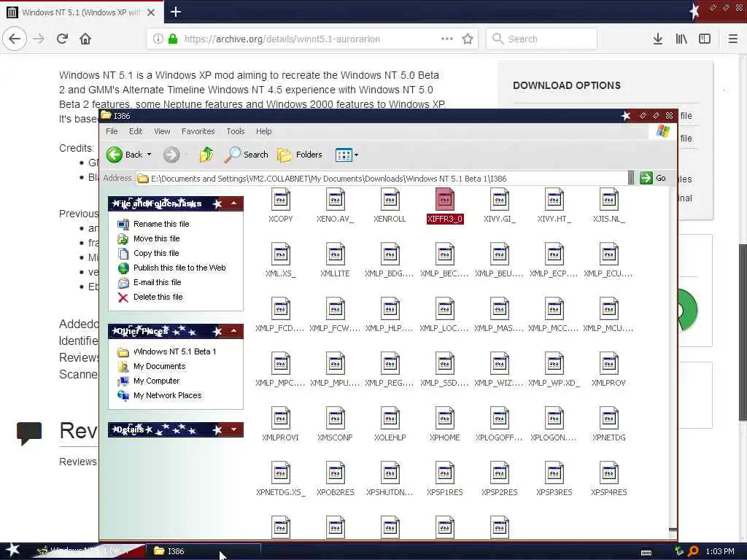Image resolution: width=747 pixels, height=560 pixels.
Task: Open a new Firefox tab with plus
Action: click(175, 12)
